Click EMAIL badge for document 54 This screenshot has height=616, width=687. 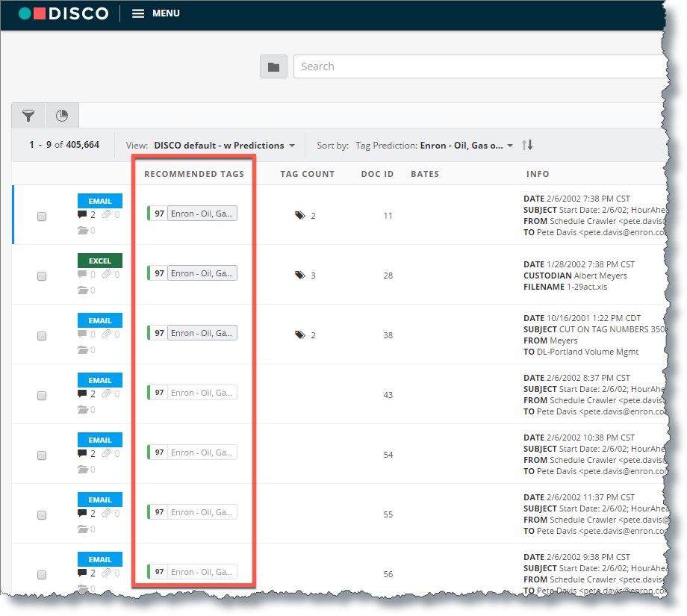[x=100, y=440]
